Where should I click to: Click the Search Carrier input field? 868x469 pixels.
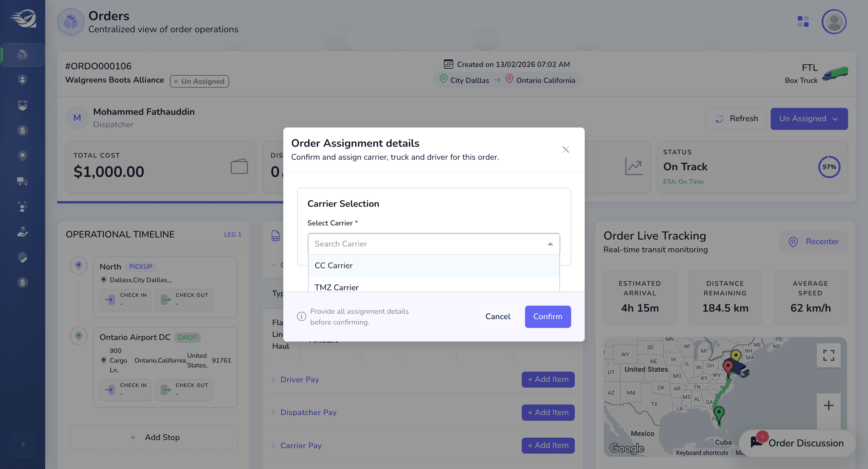pyautogui.click(x=434, y=244)
